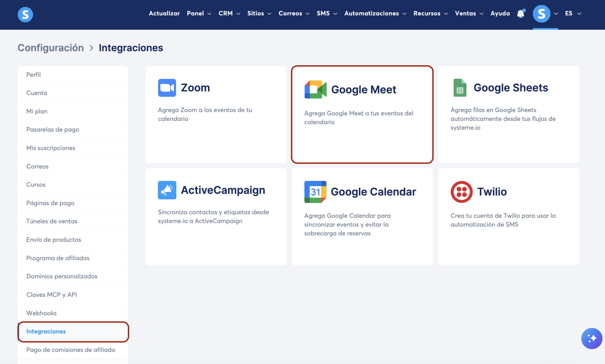Open Correos in the settings sidebar
The height and width of the screenshot is (364, 605).
click(73, 167)
